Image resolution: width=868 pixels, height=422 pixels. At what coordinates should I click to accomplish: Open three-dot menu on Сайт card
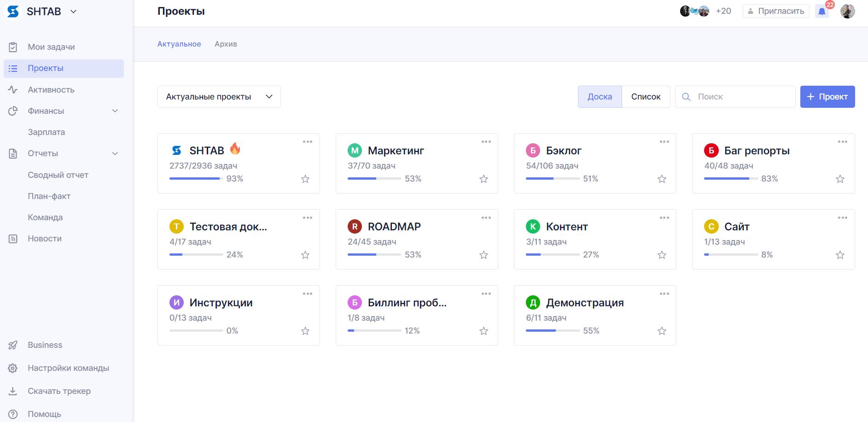842,218
